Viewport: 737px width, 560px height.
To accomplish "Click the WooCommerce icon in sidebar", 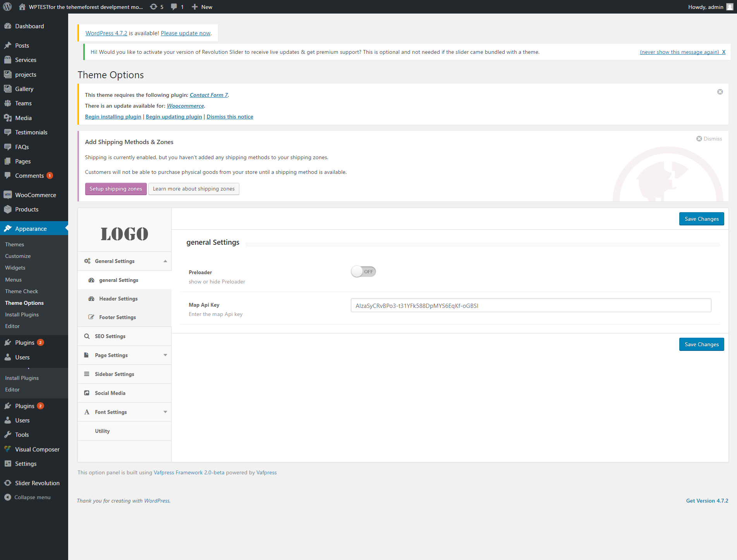I will coord(8,195).
